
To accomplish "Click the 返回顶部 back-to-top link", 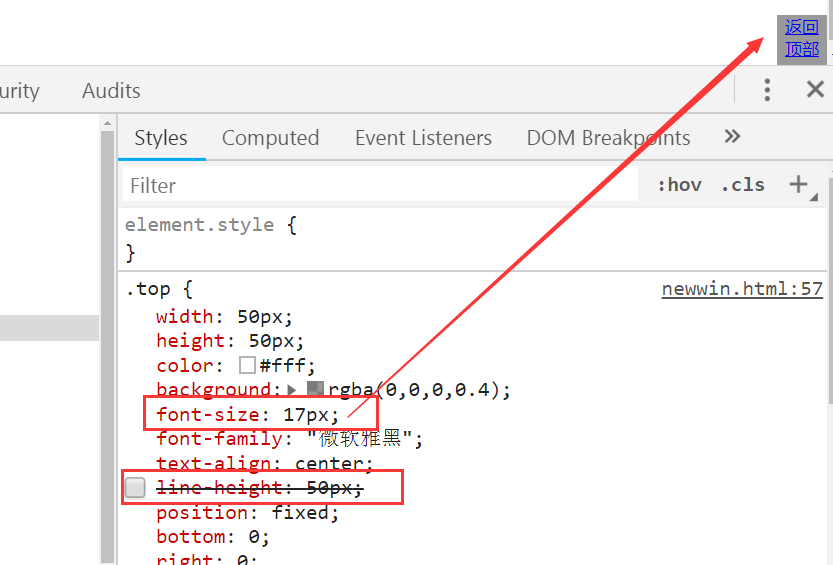I will (x=801, y=38).
